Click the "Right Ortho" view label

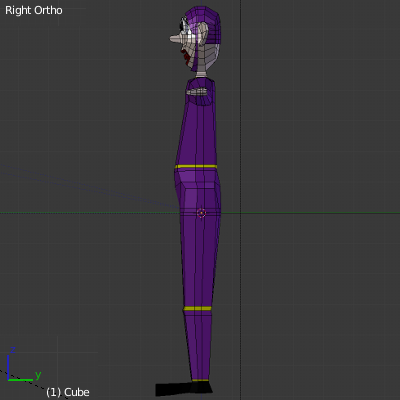34,10
